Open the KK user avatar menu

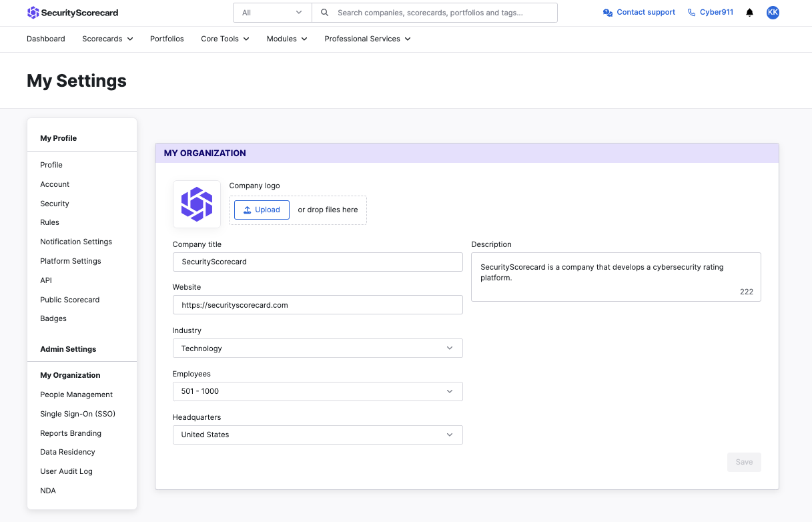pyautogui.click(x=773, y=13)
